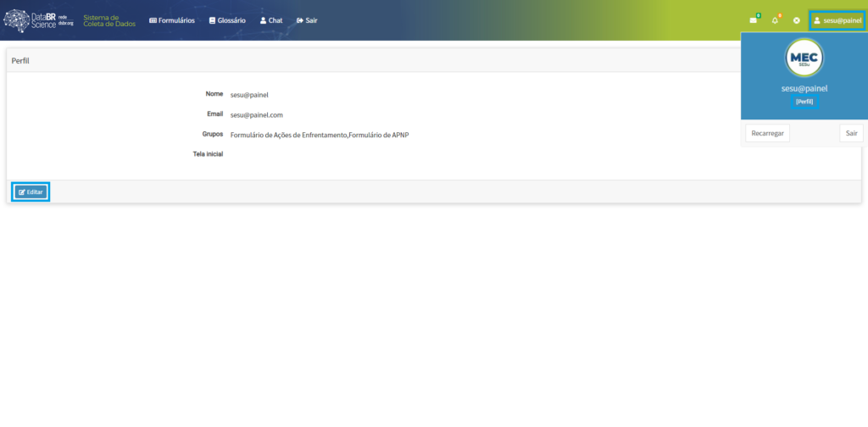The height and width of the screenshot is (427, 868).
Task: Open the bell notifications icon
Action: [774, 20]
